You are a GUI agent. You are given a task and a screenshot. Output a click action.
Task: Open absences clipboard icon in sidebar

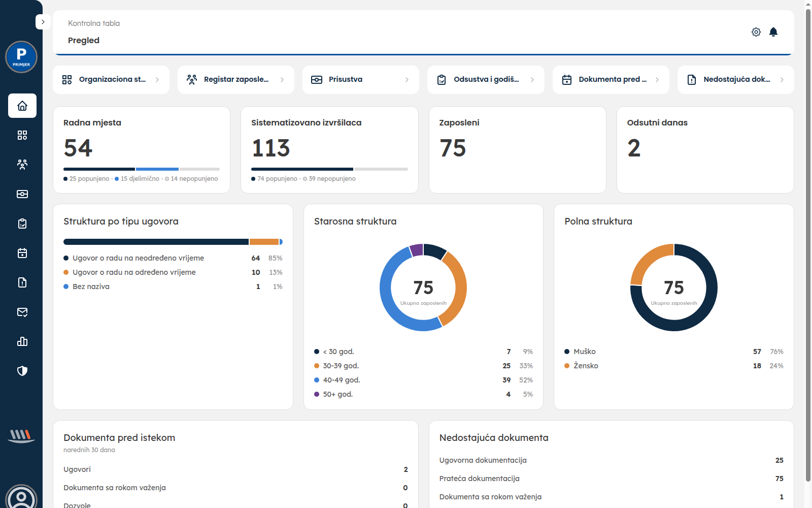click(x=22, y=224)
